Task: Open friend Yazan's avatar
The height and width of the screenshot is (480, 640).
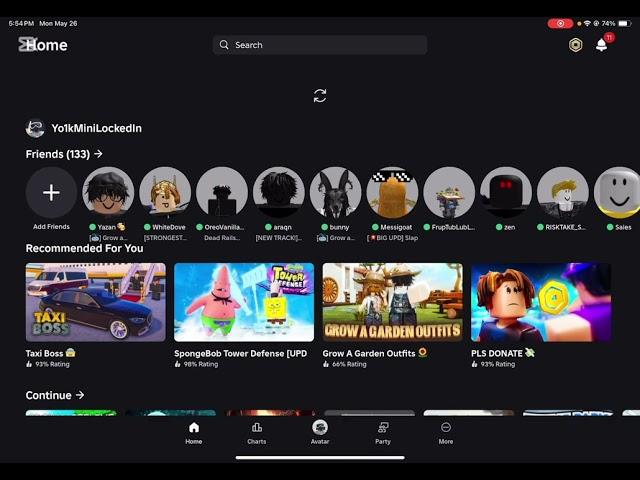Action: click(x=108, y=192)
